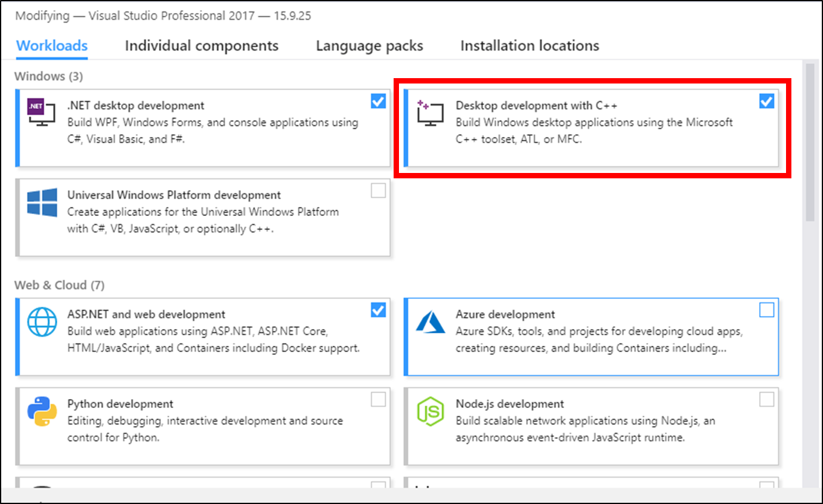Click the Desktop development with C++ icon
This screenshot has height=504, width=823.
431,113
